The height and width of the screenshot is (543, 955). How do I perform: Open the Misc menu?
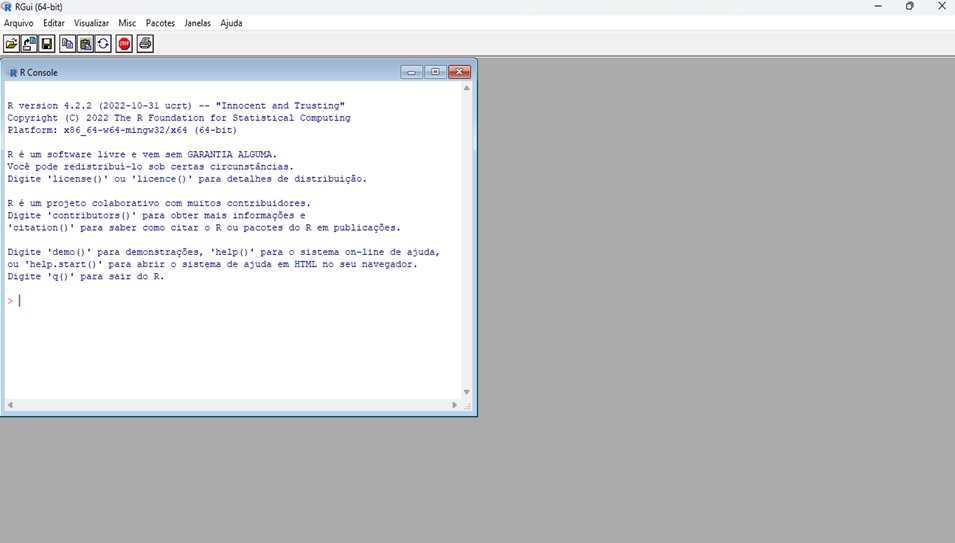coord(127,23)
